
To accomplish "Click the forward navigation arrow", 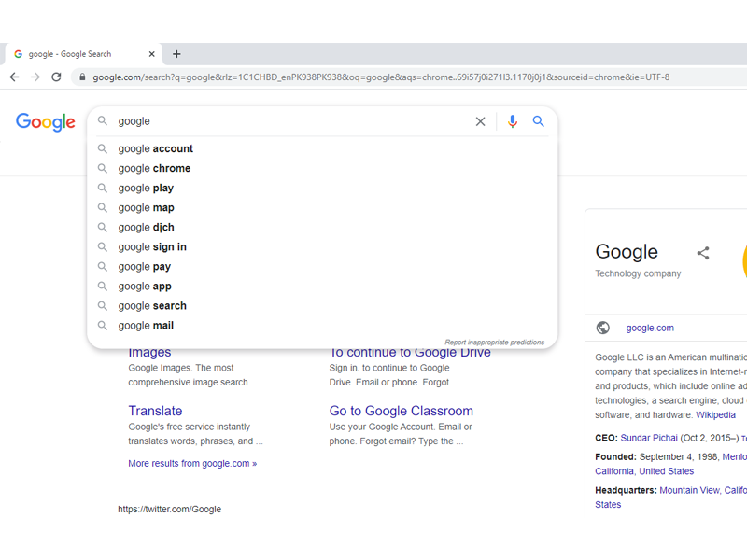I will (x=35, y=77).
